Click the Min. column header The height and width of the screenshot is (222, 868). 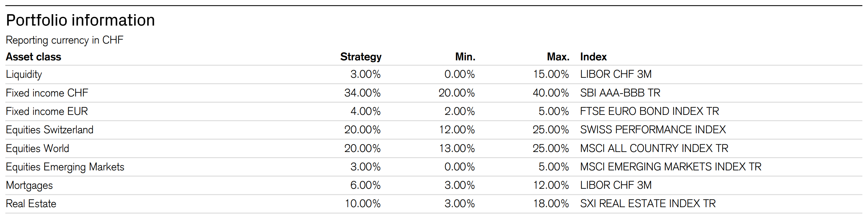(465, 57)
